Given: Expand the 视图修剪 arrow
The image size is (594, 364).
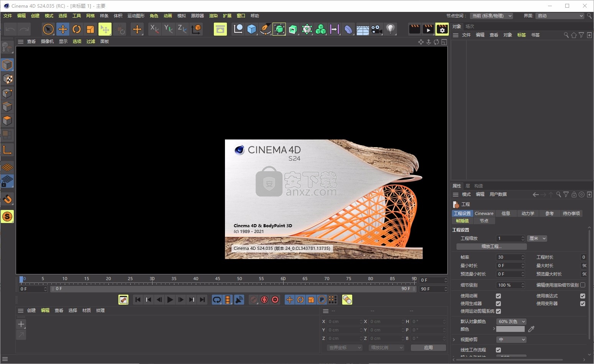Looking at the screenshot, I should click(454, 339).
